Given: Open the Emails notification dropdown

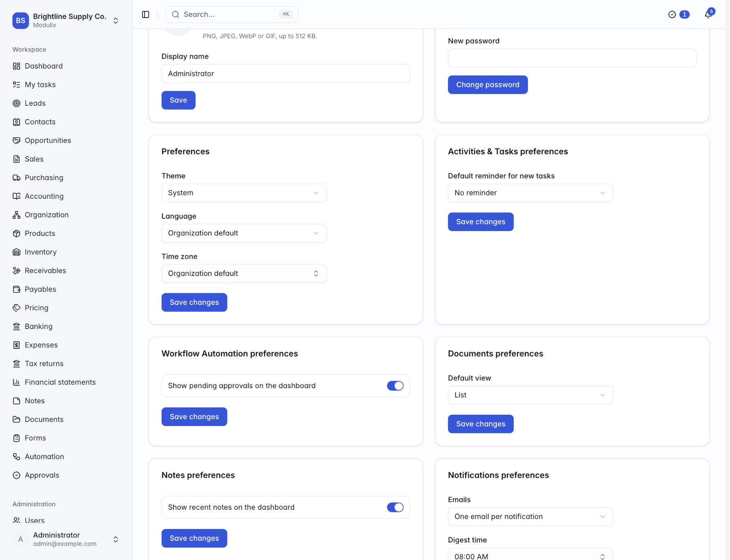Looking at the screenshot, I should coord(530,517).
